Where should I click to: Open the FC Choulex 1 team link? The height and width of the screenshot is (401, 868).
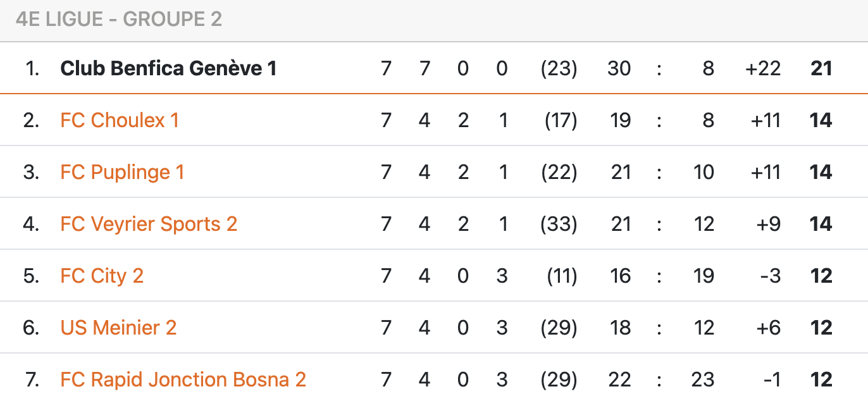click(120, 120)
